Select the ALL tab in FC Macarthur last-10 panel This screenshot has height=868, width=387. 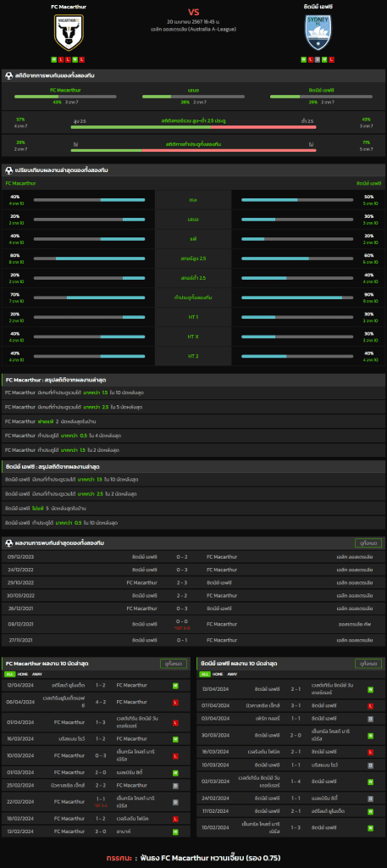[9, 674]
